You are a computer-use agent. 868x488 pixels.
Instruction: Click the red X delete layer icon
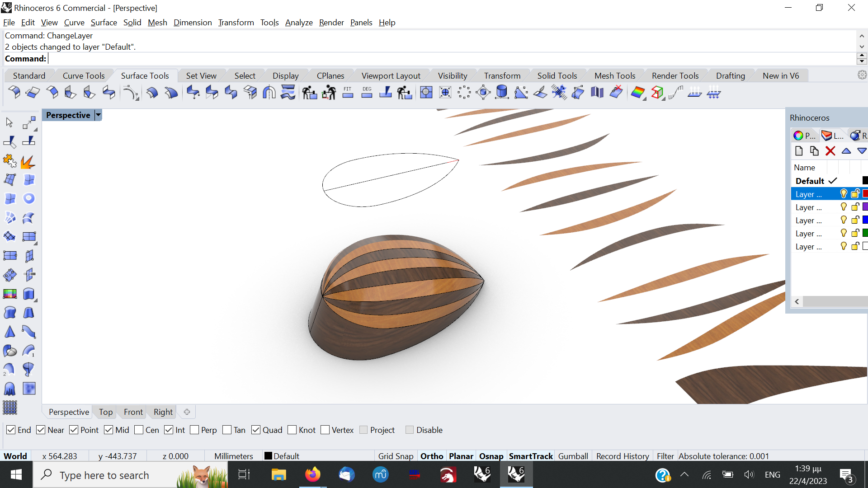point(830,151)
